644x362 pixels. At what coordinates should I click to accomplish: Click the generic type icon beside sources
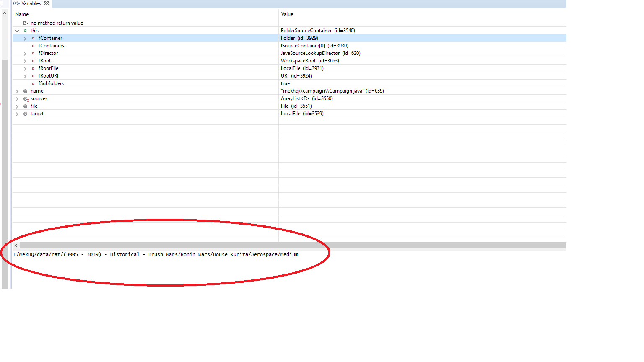point(25,98)
